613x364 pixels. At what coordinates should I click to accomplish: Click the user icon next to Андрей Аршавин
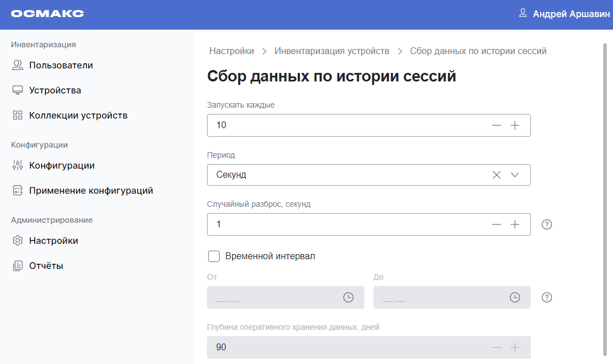pyautogui.click(x=522, y=14)
